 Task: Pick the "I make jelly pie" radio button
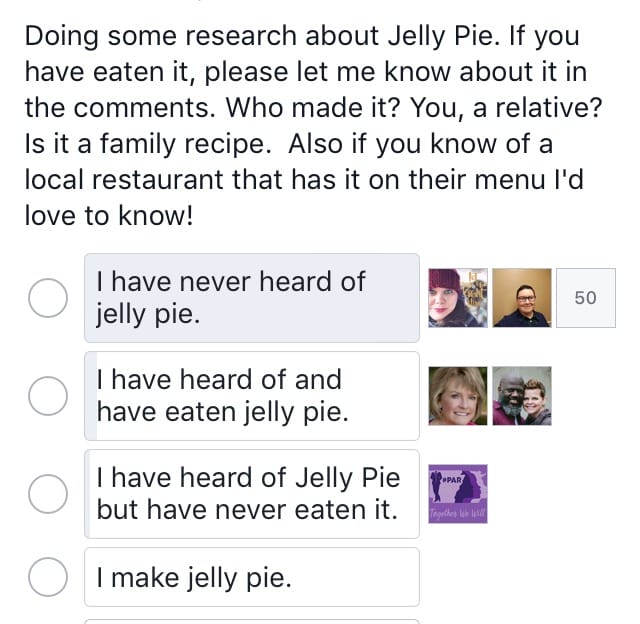click(x=47, y=577)
